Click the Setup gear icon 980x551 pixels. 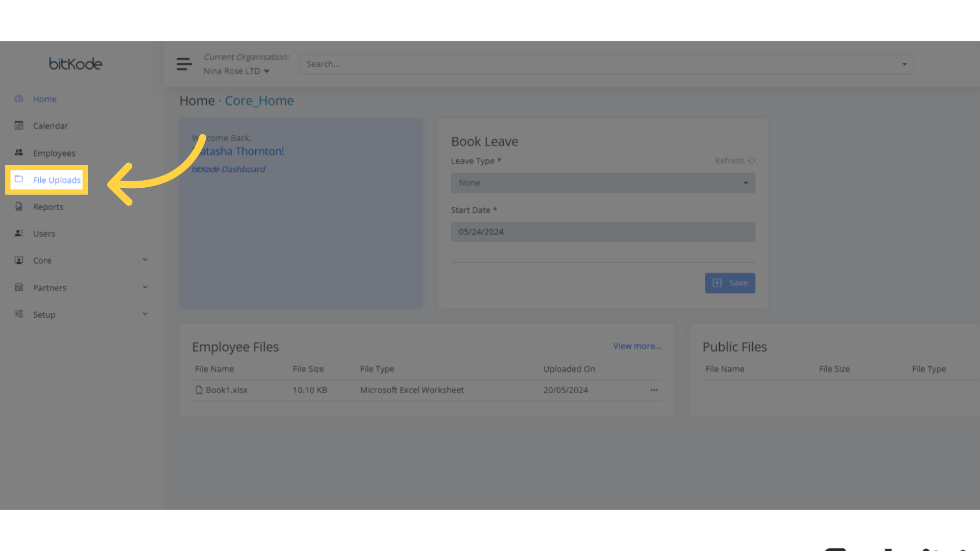coord(18,314)
